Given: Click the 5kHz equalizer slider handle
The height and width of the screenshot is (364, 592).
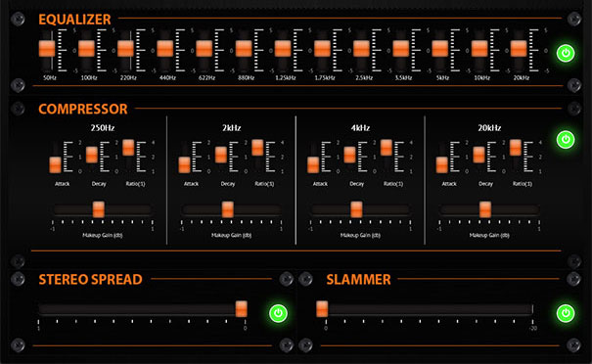Looking at the screenshot, I should [440, 49].
